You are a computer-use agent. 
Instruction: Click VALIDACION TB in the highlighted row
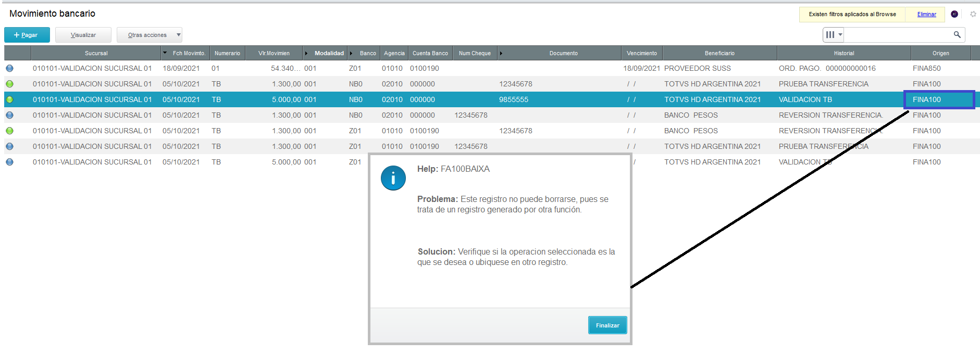coord(805,99)
